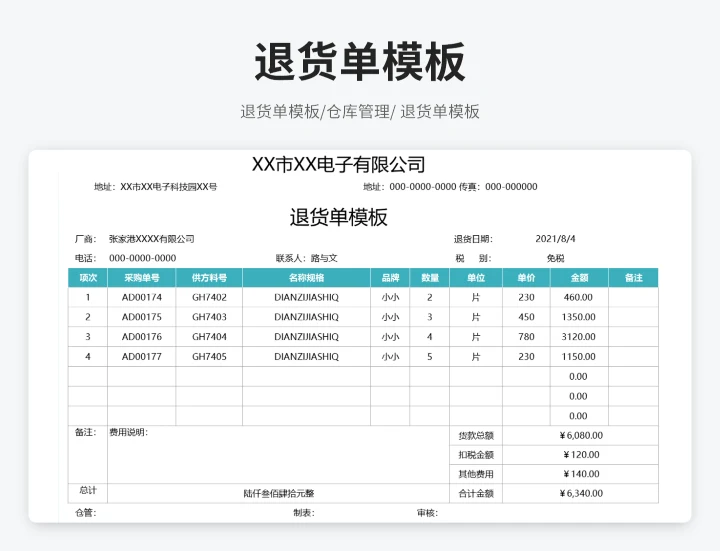
Task: Click cell containing GH7405
Action: (x=209, y=357)
